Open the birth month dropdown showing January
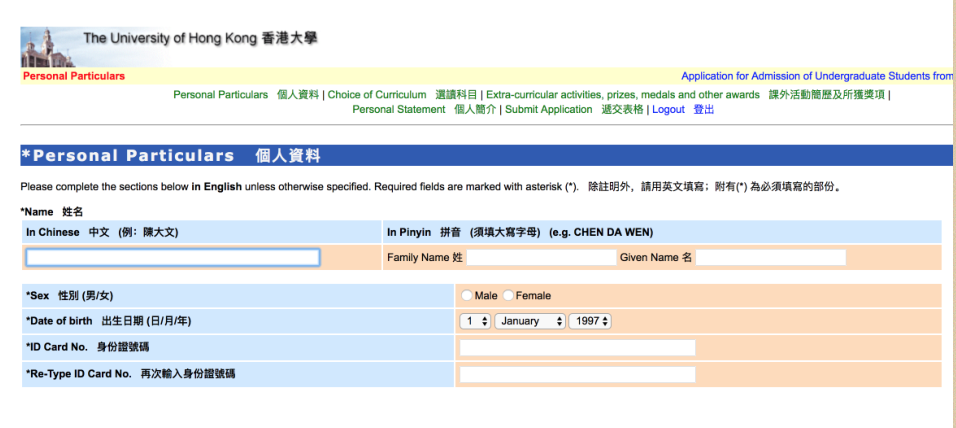 [529, 321]
